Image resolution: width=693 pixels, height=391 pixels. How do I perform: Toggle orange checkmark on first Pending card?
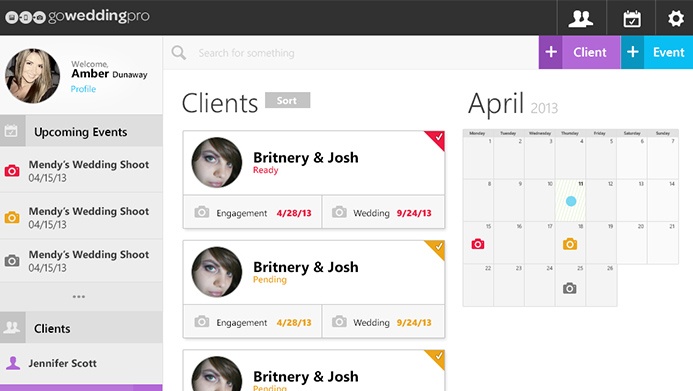[x=438, y=247]
